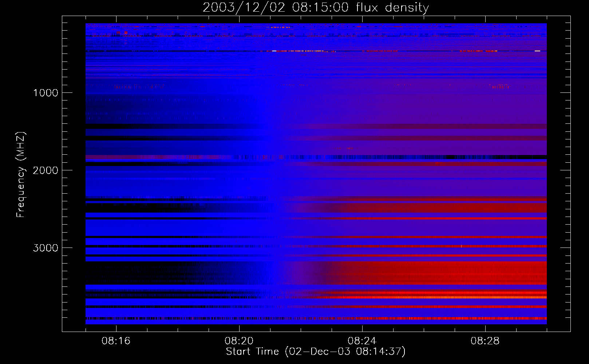Click the 'Frequency (MHZ)' axis label
The width and height of the screenshot is (589, 364).
pos(21,174)
